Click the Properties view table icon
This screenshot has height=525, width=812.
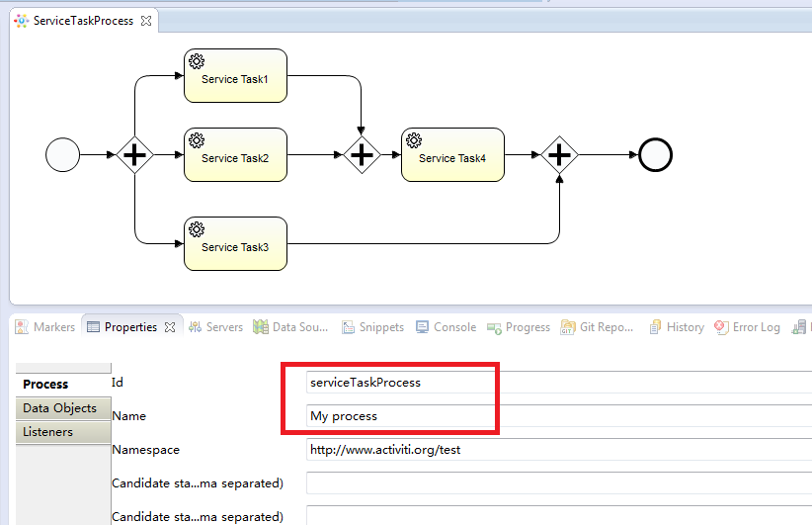tap(93, 327)
